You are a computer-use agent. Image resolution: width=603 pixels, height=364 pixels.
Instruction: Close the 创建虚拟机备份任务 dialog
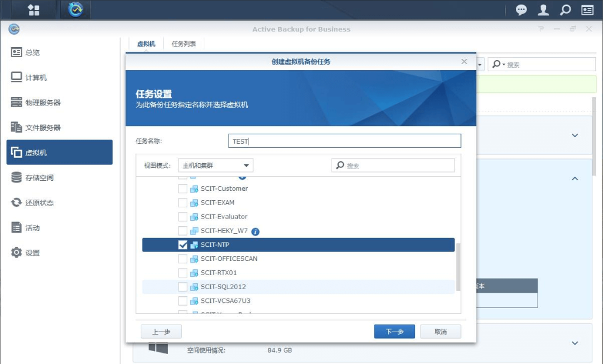[x=464, y=62]
